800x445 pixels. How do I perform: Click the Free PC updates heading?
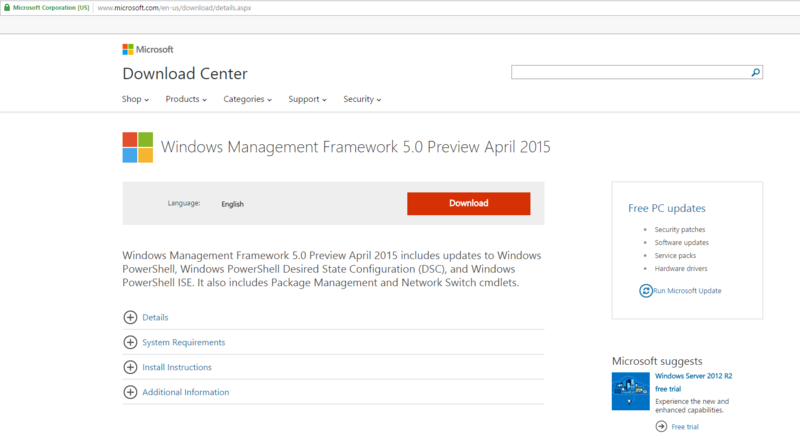(x=666, y=208)
